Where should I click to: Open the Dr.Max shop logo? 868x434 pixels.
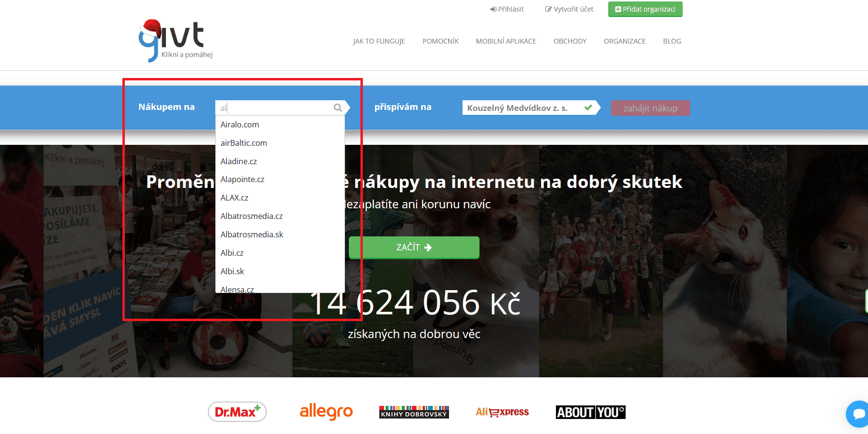tap(237, 412)
